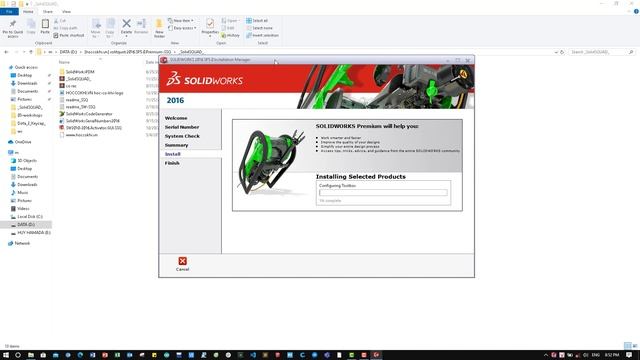
Task: Select the Summary step in installer
Action: point(176,145)
